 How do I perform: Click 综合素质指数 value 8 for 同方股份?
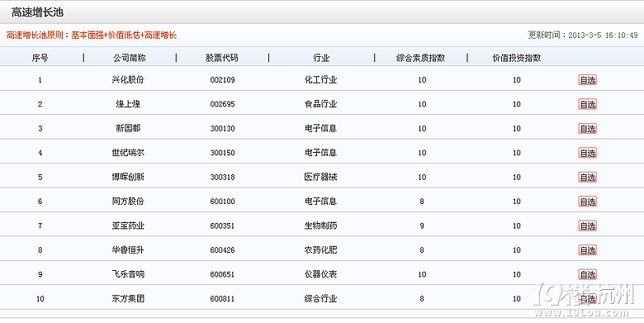coord(422,202)
